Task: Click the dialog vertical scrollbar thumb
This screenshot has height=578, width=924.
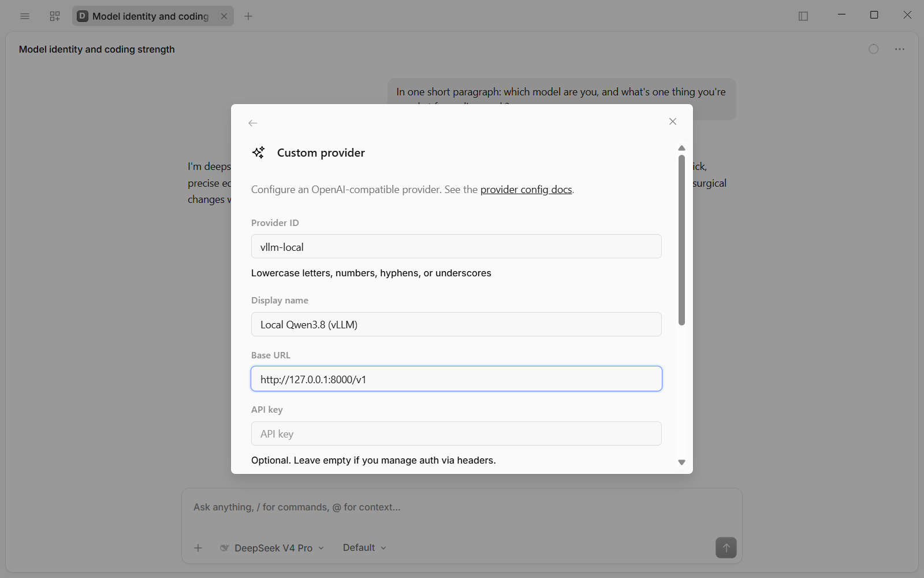Action: coord(681,240)
